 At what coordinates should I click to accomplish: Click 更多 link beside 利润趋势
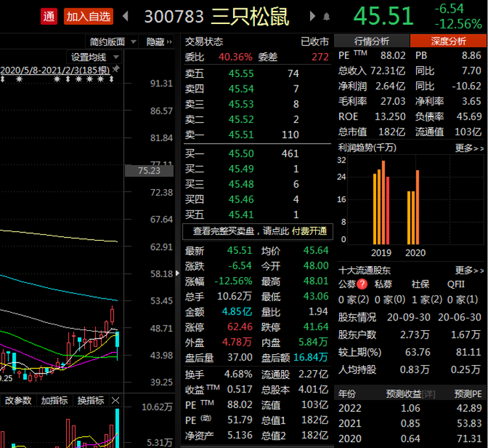(x=469, y=148)
